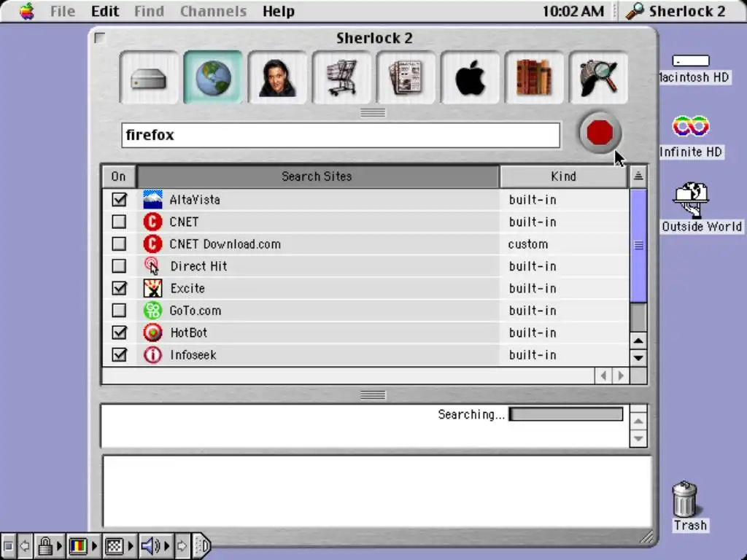The height and width of the screenshot is (560, 747).
Task: Click the Sherlock 2 application menu icon
Action: 635,11
